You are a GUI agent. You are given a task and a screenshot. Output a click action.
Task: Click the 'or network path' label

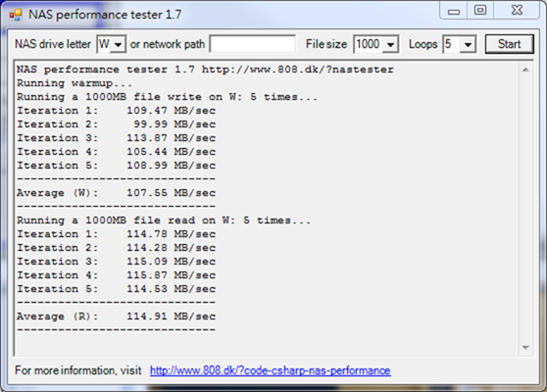pos(167,44)
